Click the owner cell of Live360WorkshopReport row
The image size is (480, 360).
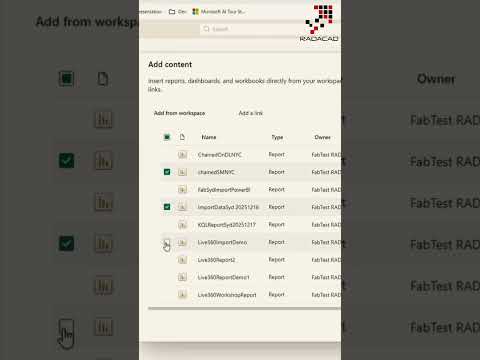point(326,295)
